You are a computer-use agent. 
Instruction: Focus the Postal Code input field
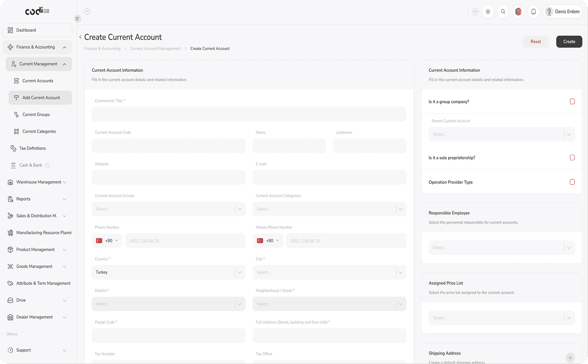169,336
